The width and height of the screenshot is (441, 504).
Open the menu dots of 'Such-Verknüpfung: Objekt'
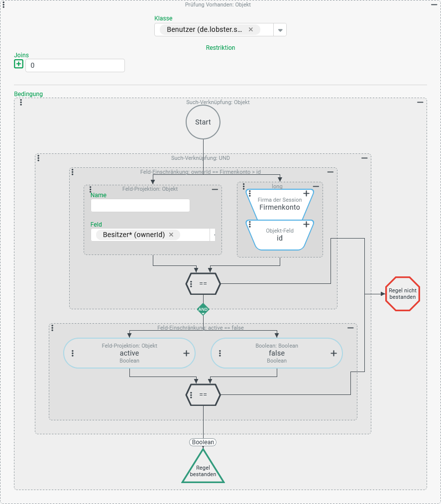[21, 102]
